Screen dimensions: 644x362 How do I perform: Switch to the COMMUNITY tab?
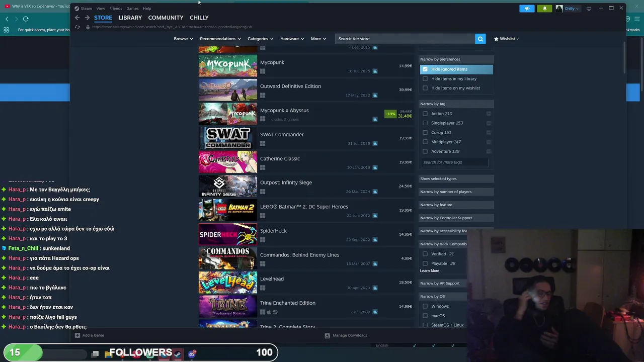pyautogui.click(x=166, y=18)
